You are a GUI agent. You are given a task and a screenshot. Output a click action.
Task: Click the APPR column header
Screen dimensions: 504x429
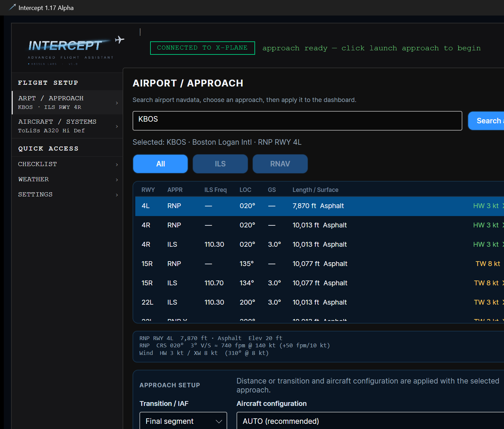[x=175, y=190]
